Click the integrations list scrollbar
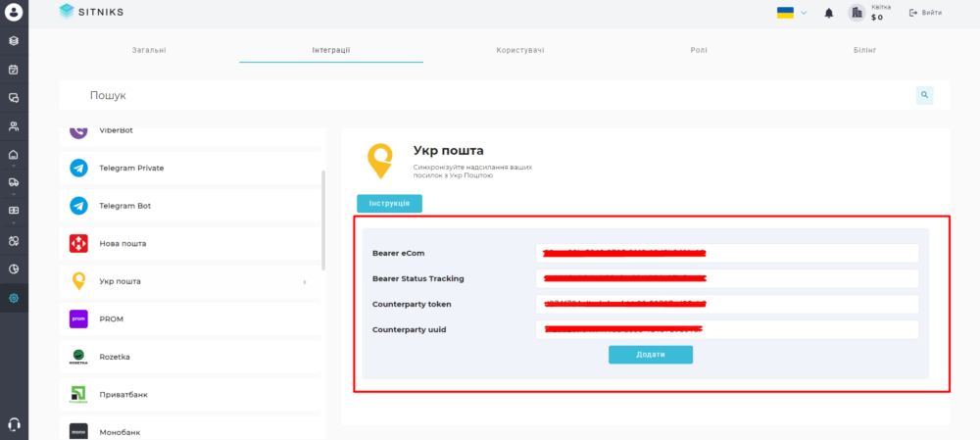This screenshot has width=980, height=440. [323, 220]
